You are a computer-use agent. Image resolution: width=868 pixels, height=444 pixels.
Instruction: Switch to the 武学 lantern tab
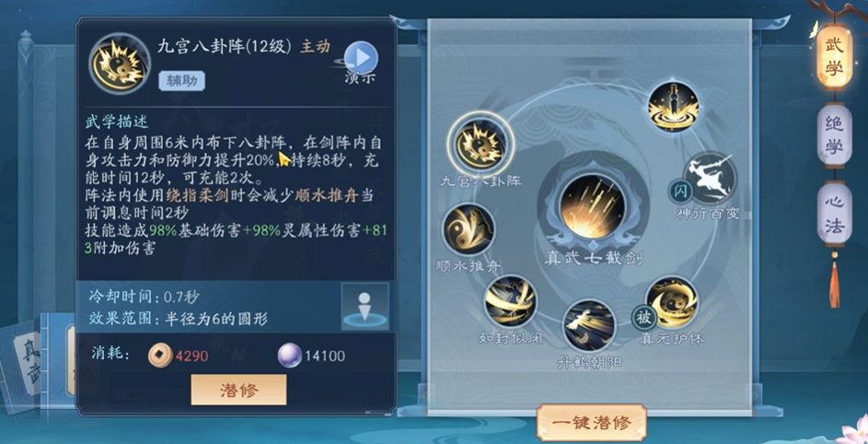[834, 56]
